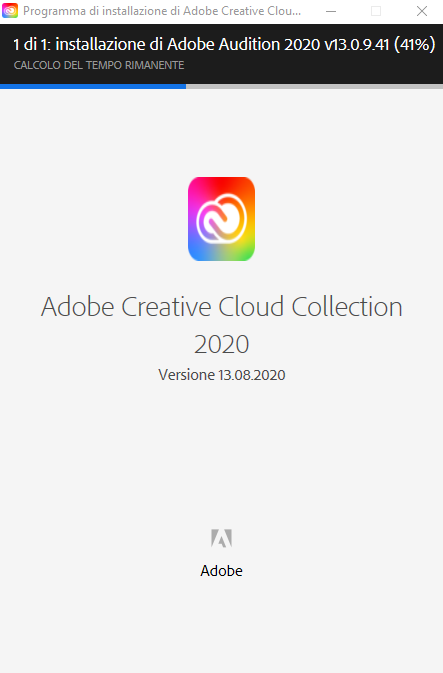This screenshot has width=443, height=673.
Task: Click the Adobe wordmark text below logo
Action: pos(222,571)
